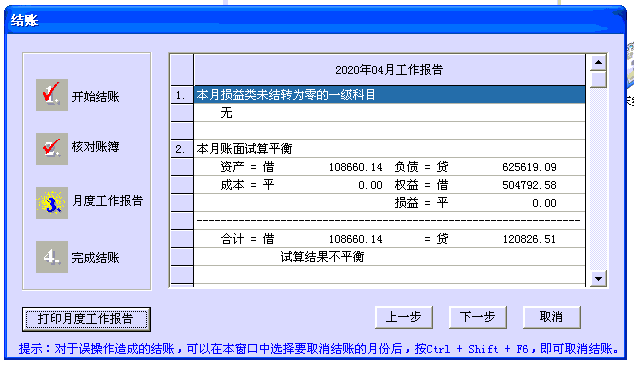This screenshot has width=634, height=367.
Task: Click the step 2 核对账簿 checkmark icon
Action: pos(52,149)
